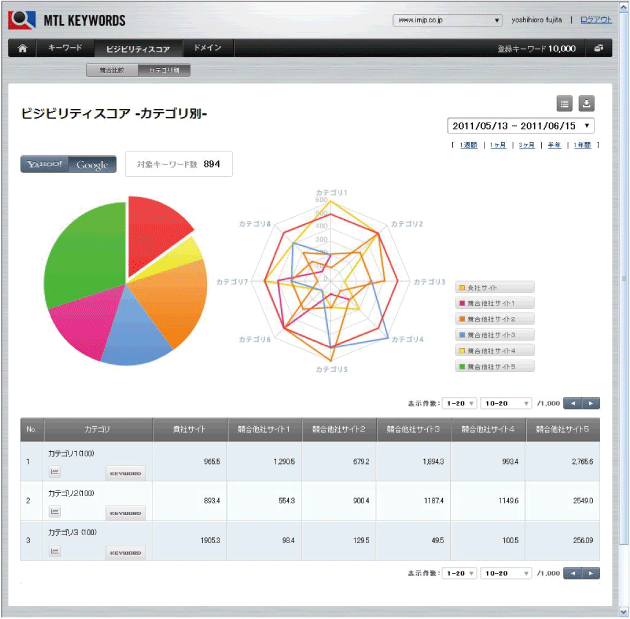Go to next page with top pagination arrow
The height and width of the screenshot is (619, 630).
(592, 403)
